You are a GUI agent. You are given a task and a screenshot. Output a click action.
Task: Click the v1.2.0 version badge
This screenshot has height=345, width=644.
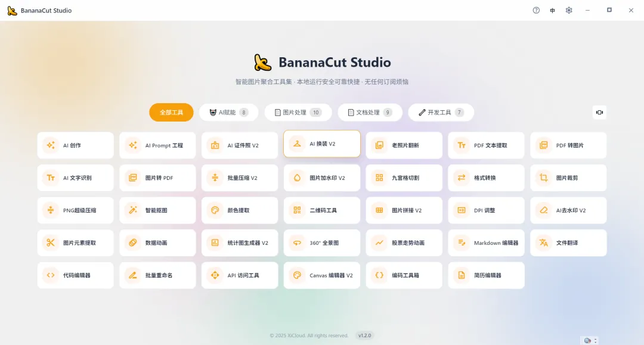click(x=364, y=335)
